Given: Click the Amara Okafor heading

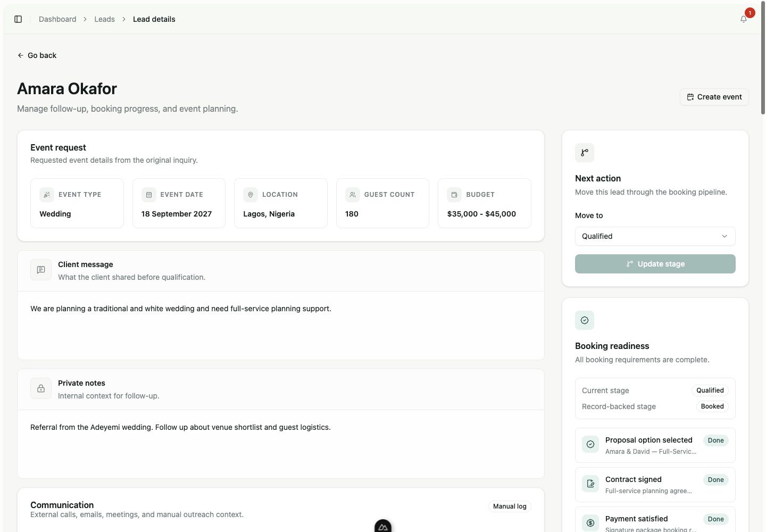Looking at the screenshot, I should [67, 89].
